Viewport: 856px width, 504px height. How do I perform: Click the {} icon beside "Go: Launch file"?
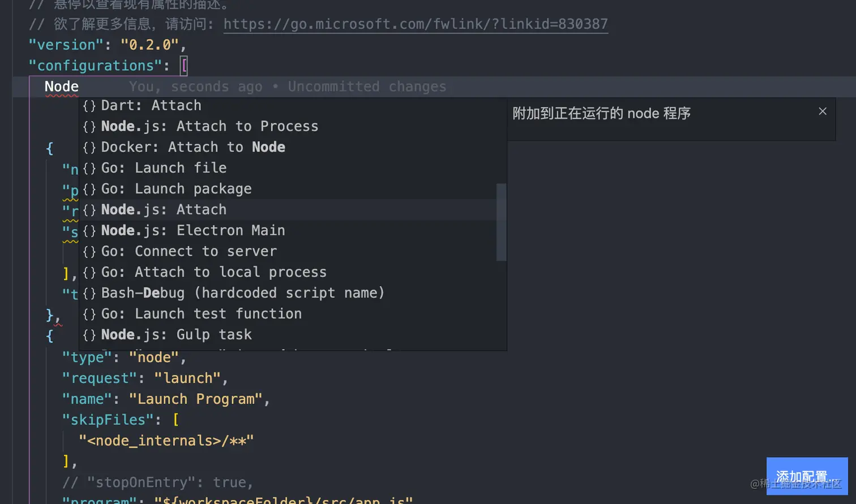coord(89,167)
